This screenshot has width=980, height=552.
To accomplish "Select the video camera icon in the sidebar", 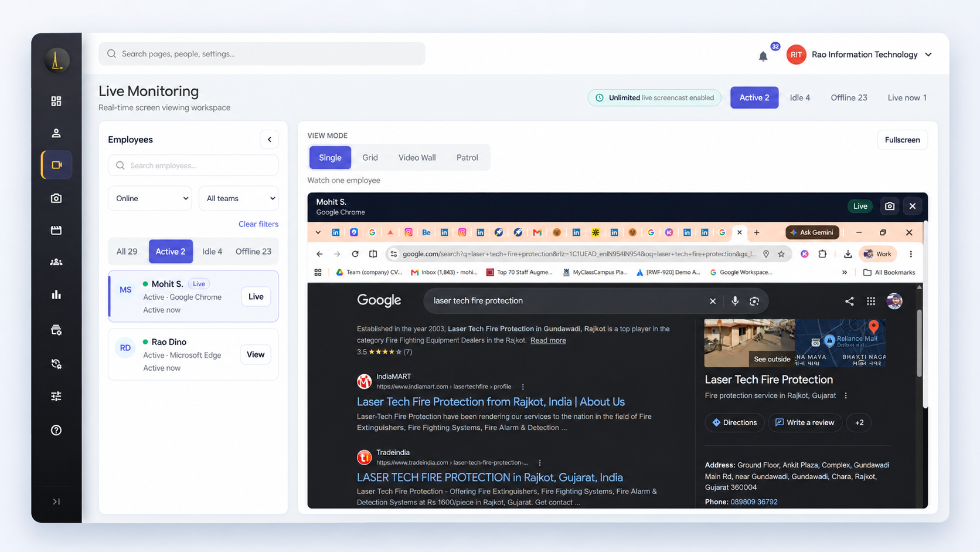I will (x=57, y=165).
